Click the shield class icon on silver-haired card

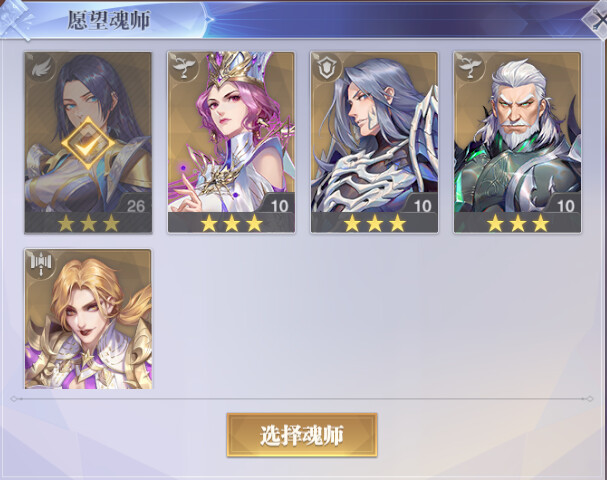click(x=327, y=68)
